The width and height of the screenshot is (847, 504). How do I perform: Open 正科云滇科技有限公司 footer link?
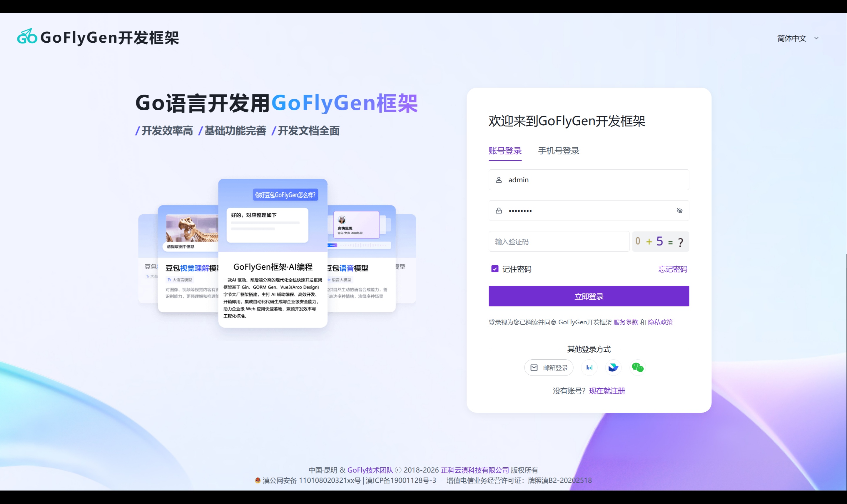point(475,470)
